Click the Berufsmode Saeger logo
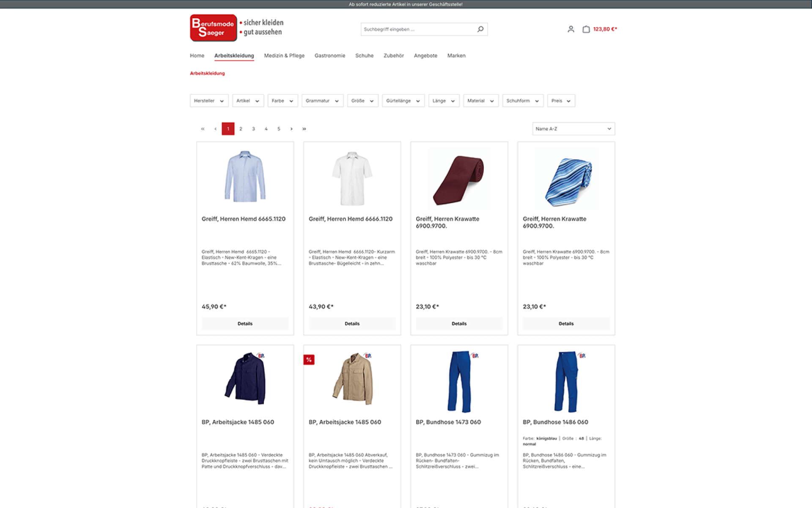812x508 pixels. (214, 28)
